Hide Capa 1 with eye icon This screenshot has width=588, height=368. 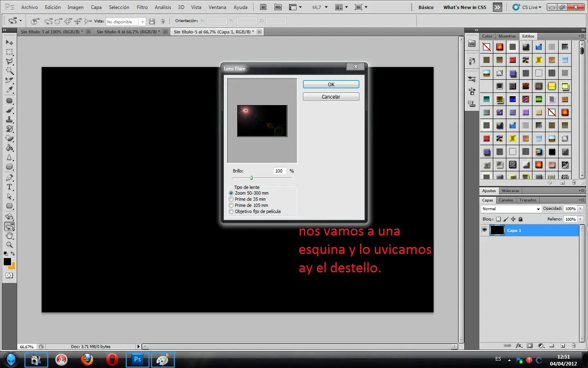(484, 230)
